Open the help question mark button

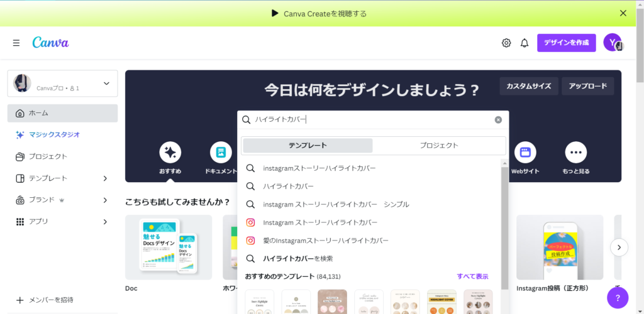(618, 298)
